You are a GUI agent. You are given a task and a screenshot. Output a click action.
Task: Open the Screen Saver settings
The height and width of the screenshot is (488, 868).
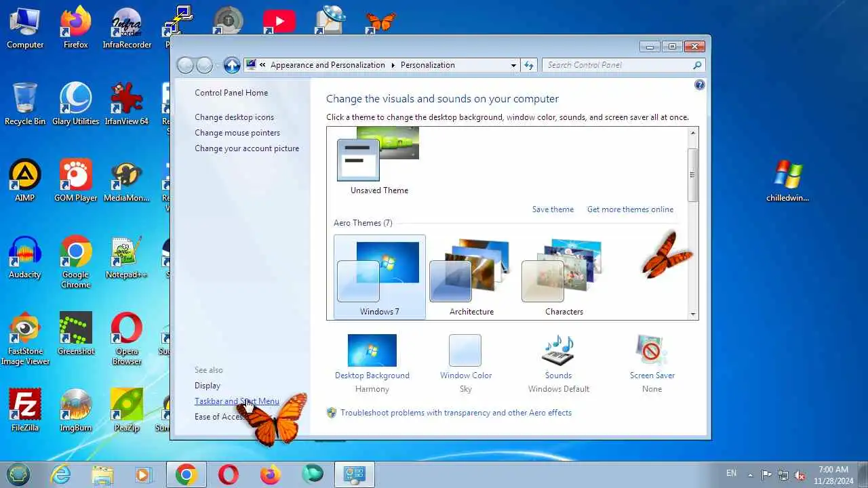[652, 363]
